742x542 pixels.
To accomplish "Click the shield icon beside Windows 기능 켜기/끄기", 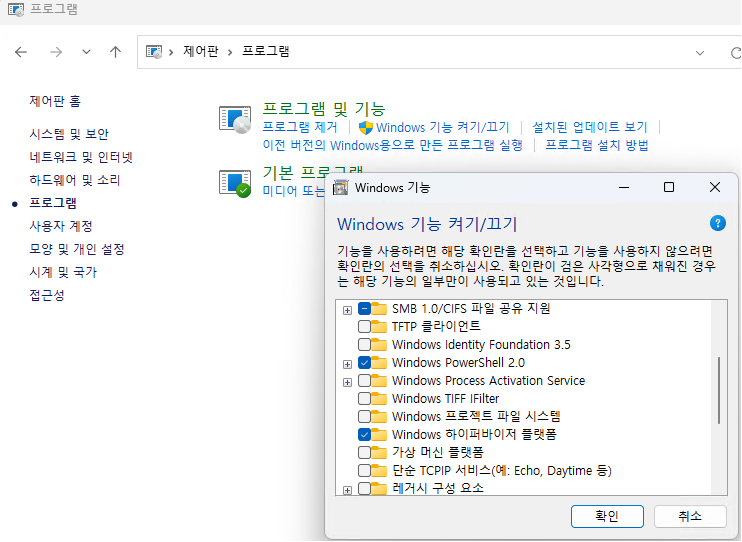I will [366, 128].
